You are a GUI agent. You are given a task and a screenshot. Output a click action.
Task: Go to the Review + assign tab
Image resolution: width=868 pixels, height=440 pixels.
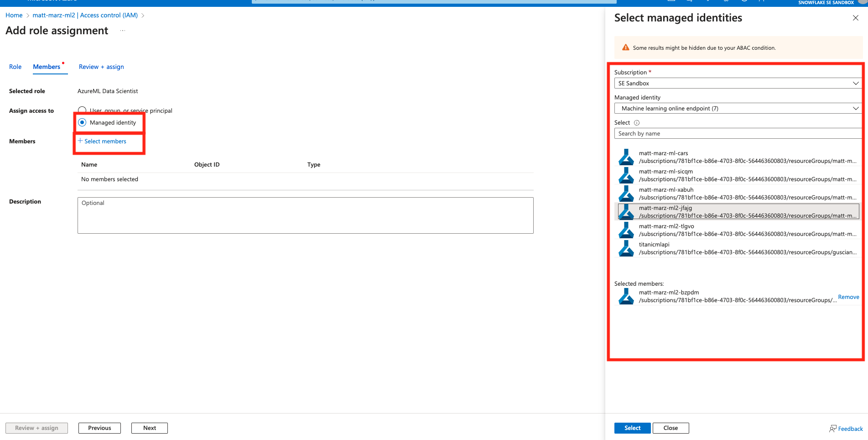pyautogui.click(x=101, y=67)
